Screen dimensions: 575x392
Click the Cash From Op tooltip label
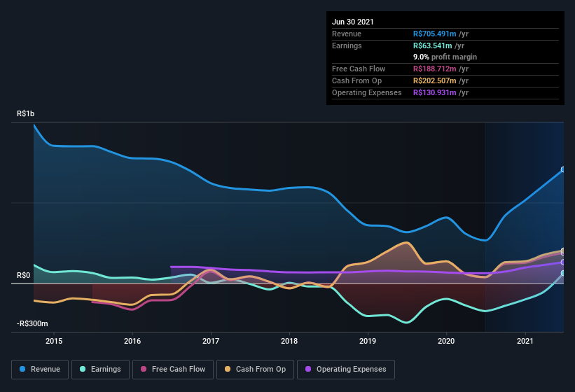pyautogui.click(x=356, y=80)
